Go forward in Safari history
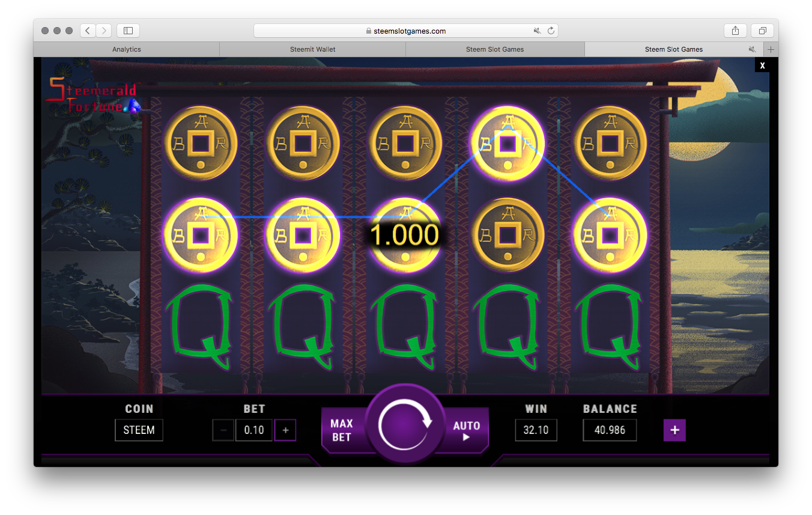This screenshot has height=515, width=812. click(x=104, y=31)
